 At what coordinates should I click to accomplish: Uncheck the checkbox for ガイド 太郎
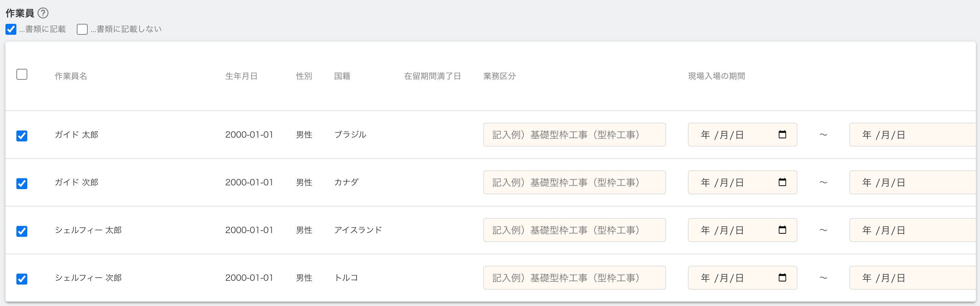[22, 136]
